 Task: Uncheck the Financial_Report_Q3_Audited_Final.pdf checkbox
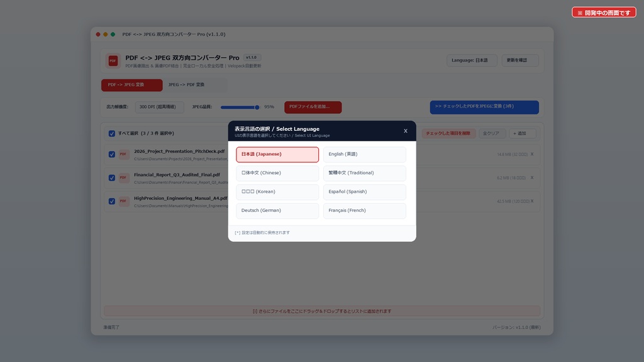click(112, 178)
